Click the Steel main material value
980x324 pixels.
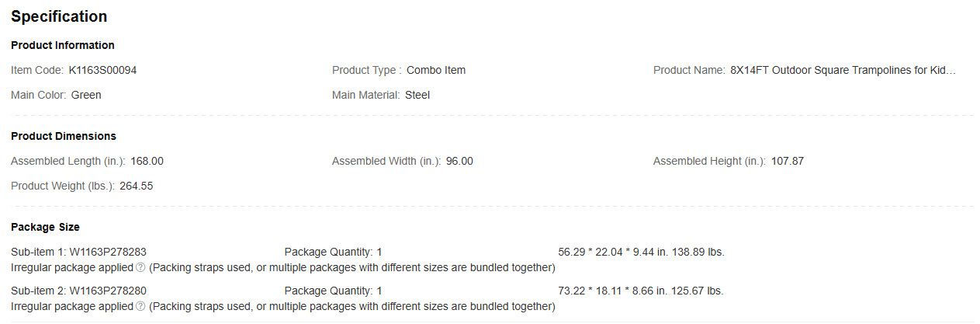[x=417, y=95]
